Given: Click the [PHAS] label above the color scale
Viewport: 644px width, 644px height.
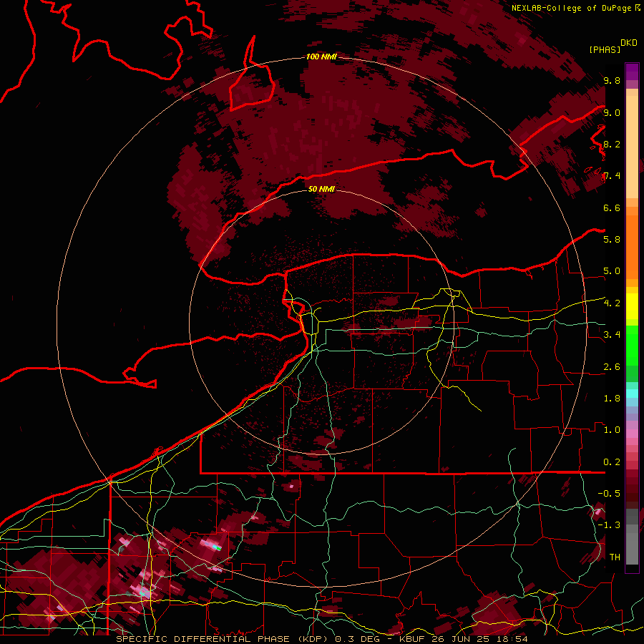Looking at the screenshot, I should point(605,49).
